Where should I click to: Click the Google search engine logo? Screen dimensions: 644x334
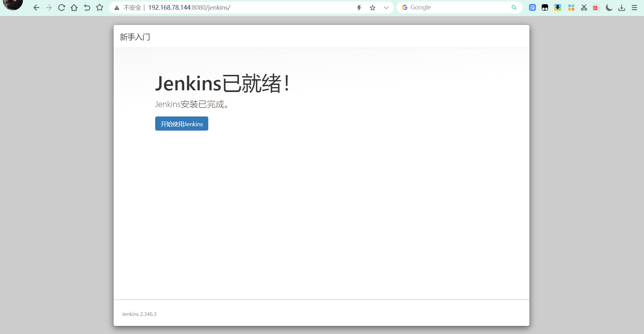405,7
